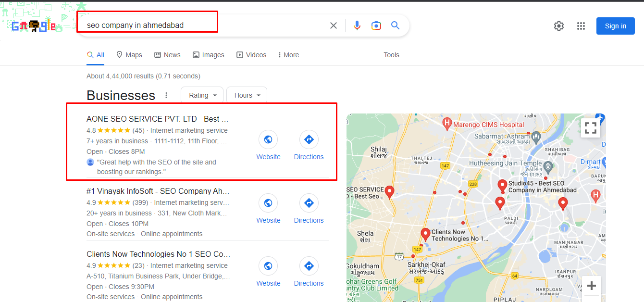Expand map to full screen
This screenshot has width=644, height=302.
591,128
